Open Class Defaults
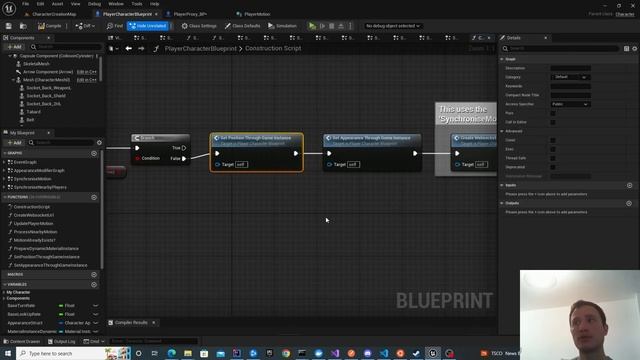Viewport: 640px width, 360px height. point(242,26)
